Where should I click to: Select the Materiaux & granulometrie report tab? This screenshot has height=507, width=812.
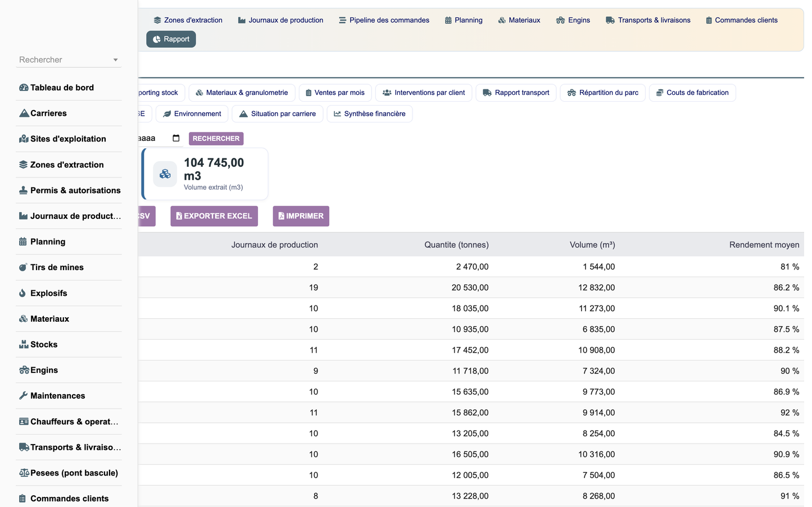(x=242, y=93)
